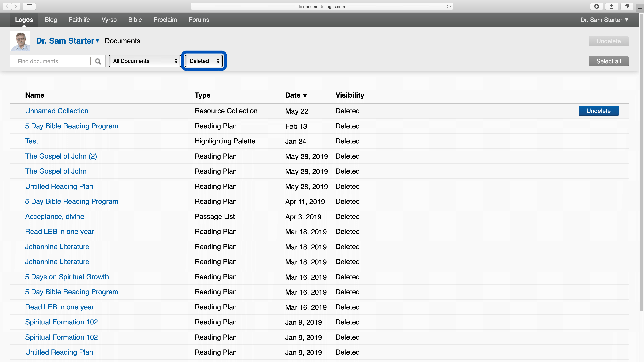The height and width of the screenshot is (362, 644).
Task: Sort by the Date column header
Action: 296,95
